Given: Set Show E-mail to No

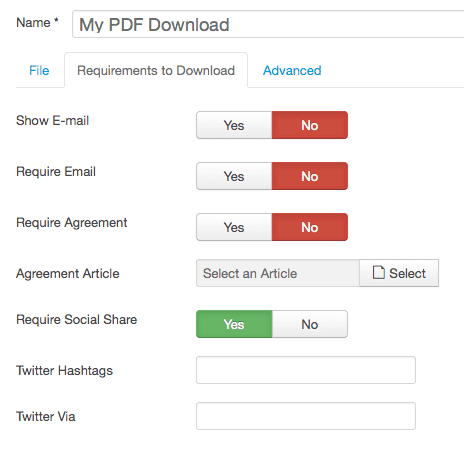Looking at the screenshot, I should (x=310, y=125).
